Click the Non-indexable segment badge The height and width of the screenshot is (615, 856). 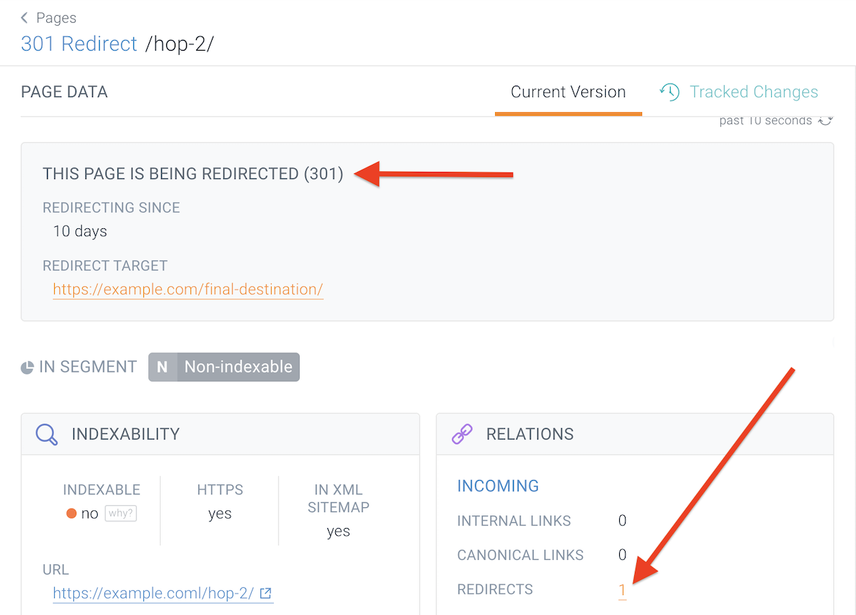point(236,366)
